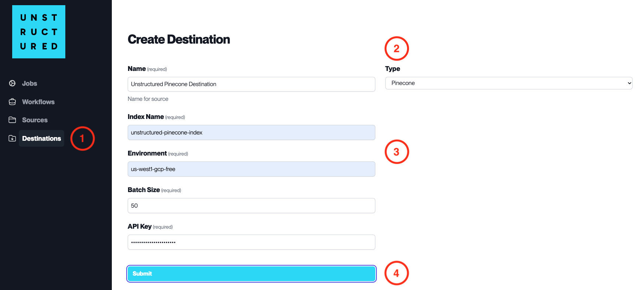Select the Destinations menu item
The width and height of the screenshot is (644, 290).
click(41, 139)
